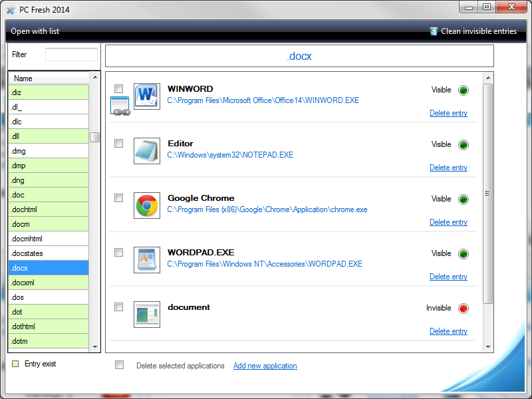Click the applications list scrollbar thumb
This screenshot has height=399, width=532.
tap(488, 194)
